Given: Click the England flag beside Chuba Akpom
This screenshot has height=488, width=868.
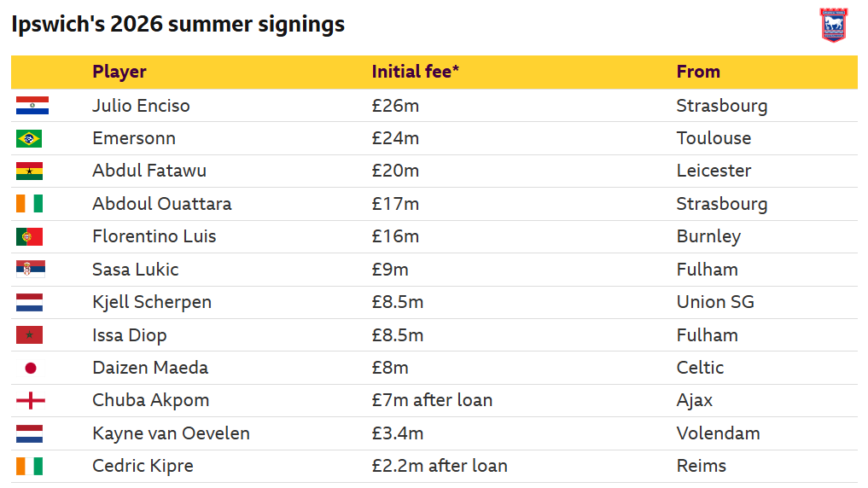Looking at the screenshot, I should pos(31,401).
